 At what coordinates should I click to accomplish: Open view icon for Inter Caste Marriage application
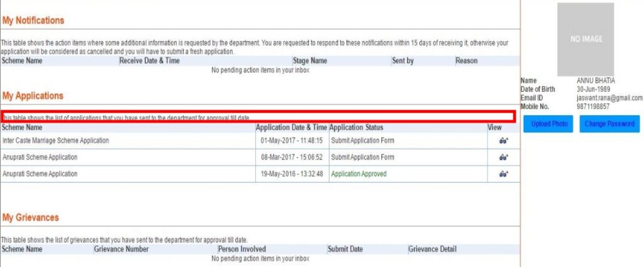(503, 140)
